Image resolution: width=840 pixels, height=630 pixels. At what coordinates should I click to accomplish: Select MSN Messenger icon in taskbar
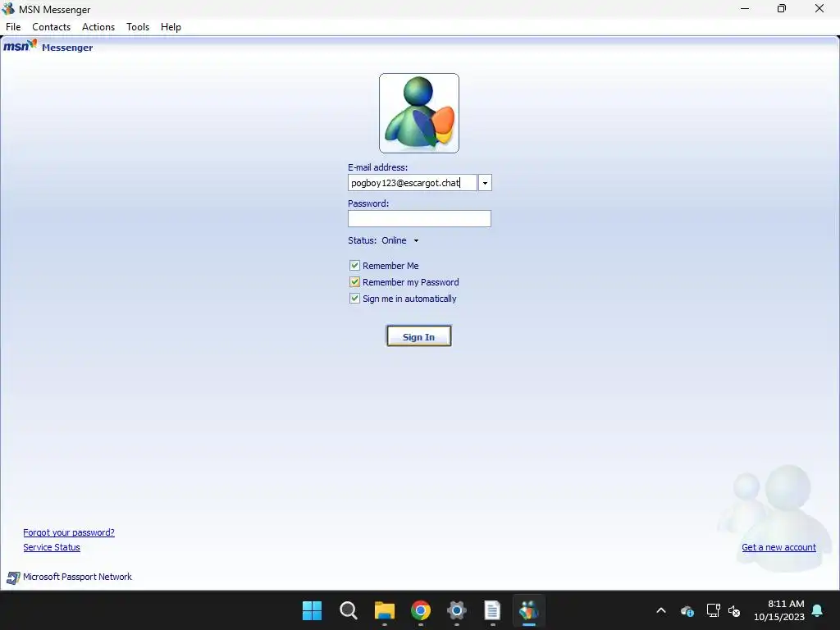[x=529, y=610]
